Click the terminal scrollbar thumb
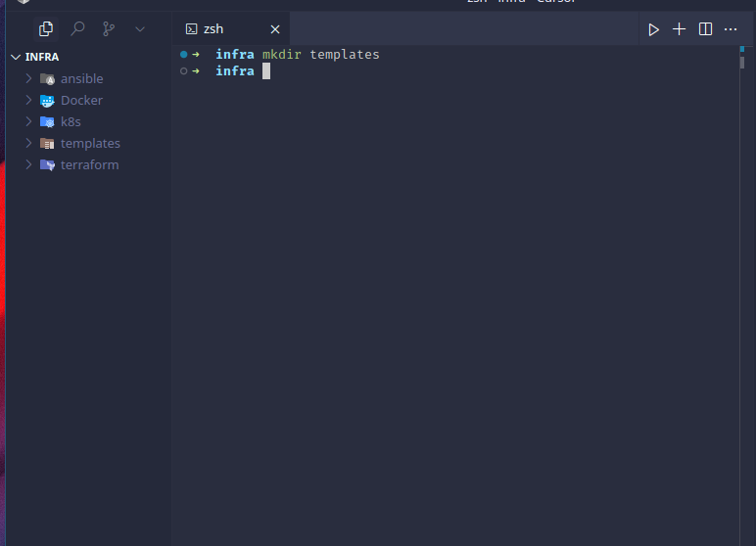756x546 pixels. (742, 63)
